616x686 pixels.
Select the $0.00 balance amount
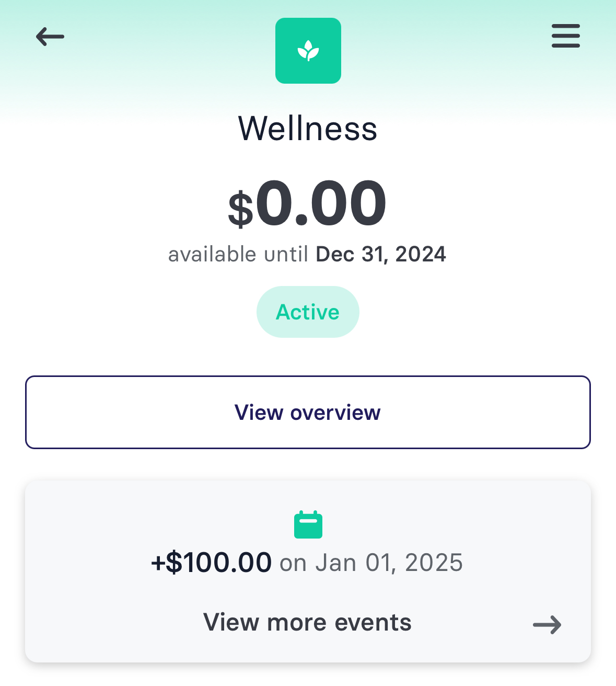308,203
